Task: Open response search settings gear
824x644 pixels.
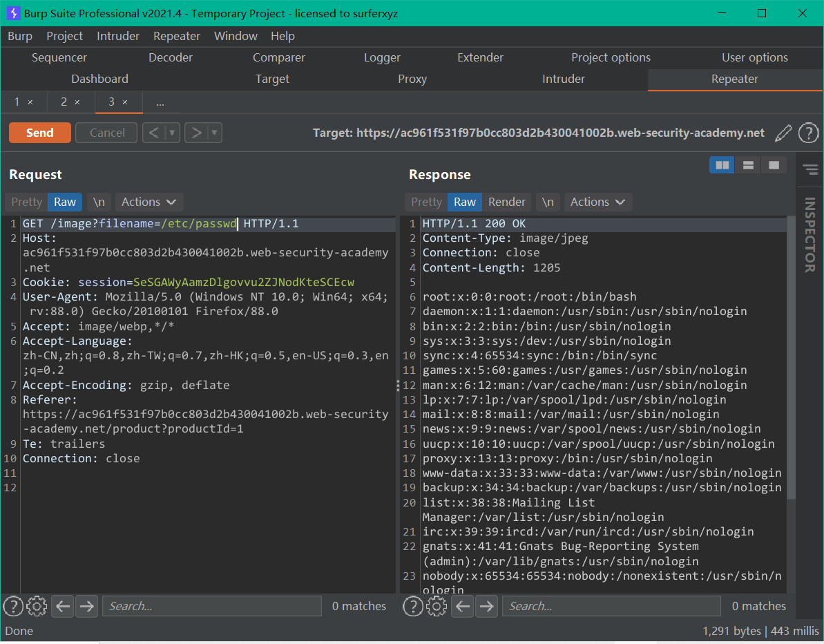Action: pos(437,606)
